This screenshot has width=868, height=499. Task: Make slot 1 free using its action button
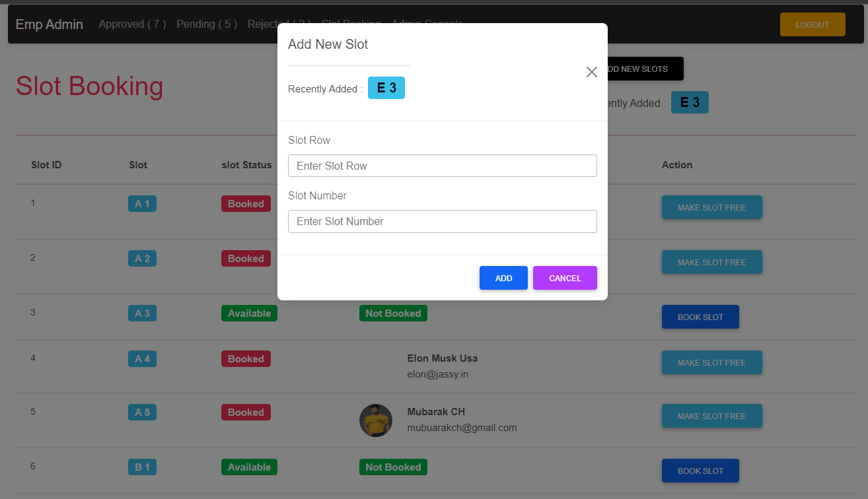711,207
